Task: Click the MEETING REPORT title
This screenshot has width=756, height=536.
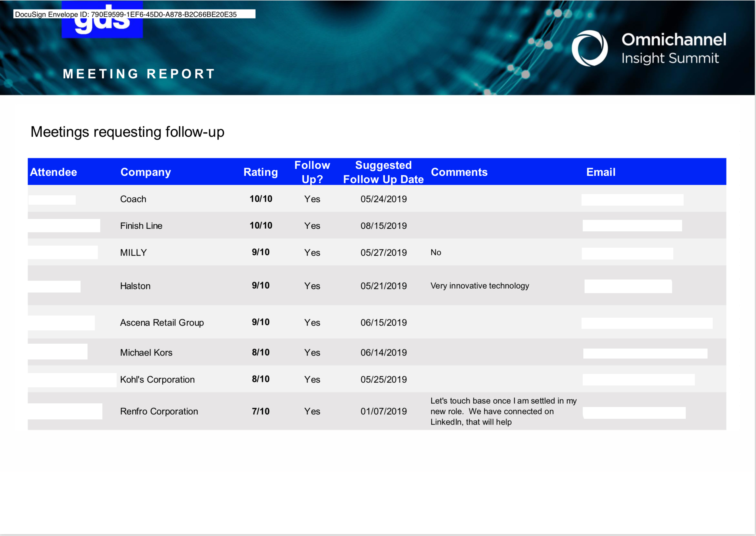Action: click(139, 74)
